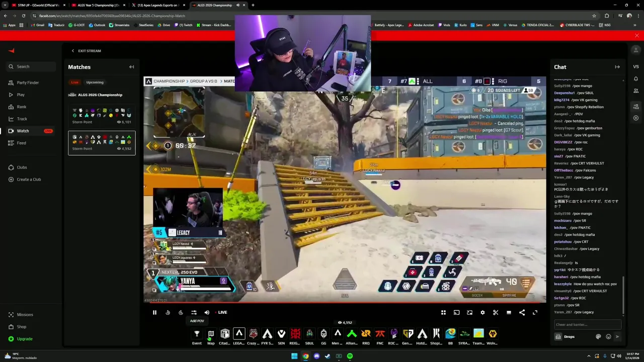The height and width of the screenshot is (362, 644).
Task: Open the chat emoji picker
Action: tap(608, 337)
